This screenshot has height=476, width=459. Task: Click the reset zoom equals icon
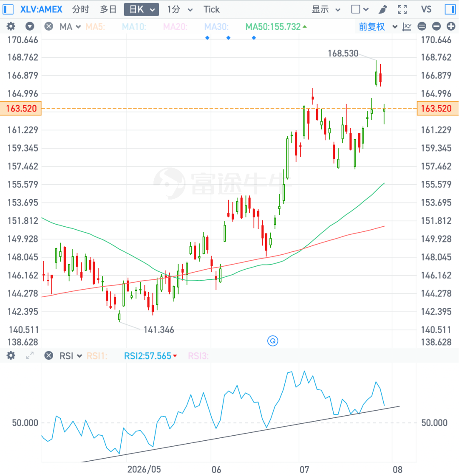(422, 26)
